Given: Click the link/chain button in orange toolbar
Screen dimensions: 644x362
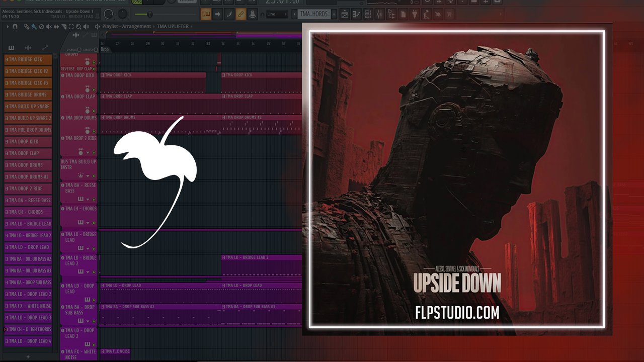Looking at the screenshot, I should click(x=240, y=14).
